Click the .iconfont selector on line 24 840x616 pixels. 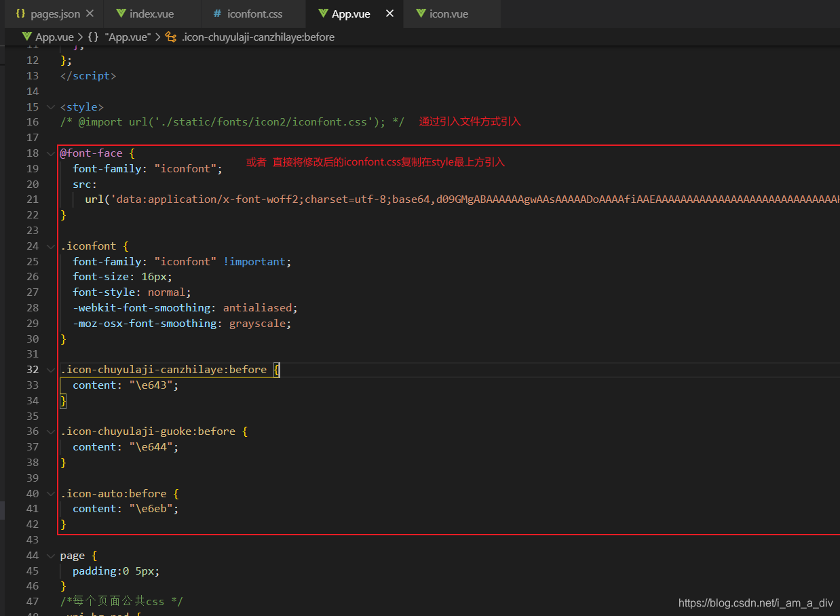tap(88, 246)
